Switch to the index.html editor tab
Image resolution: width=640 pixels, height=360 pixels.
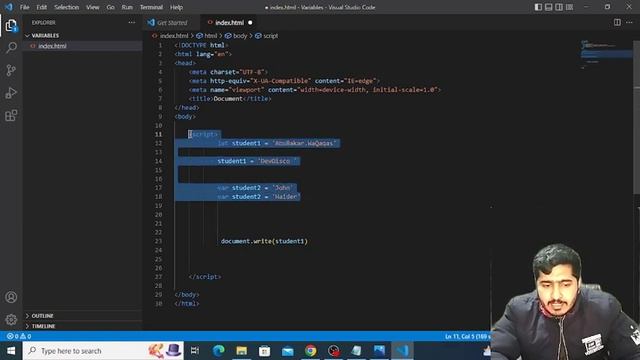point(229,22)
